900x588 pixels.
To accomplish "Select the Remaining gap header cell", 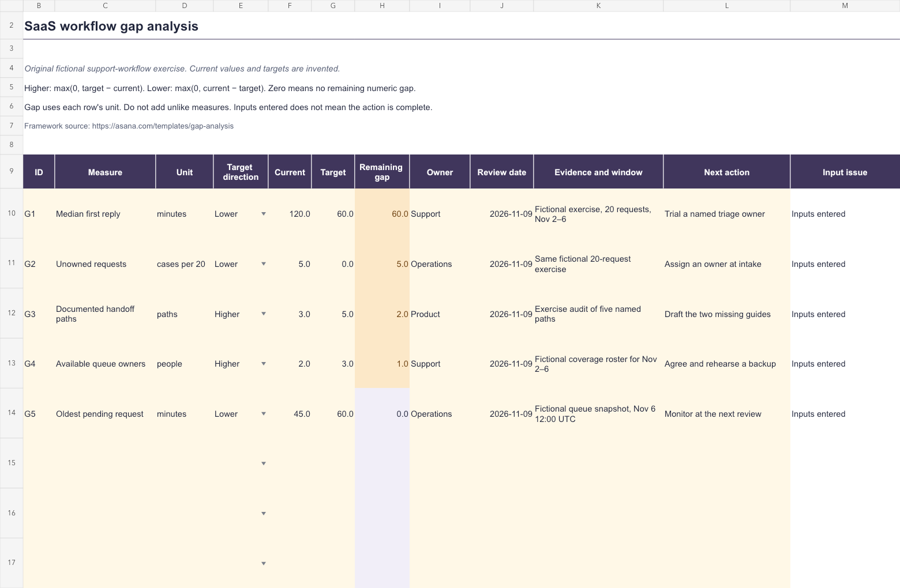I will [382, 172].
